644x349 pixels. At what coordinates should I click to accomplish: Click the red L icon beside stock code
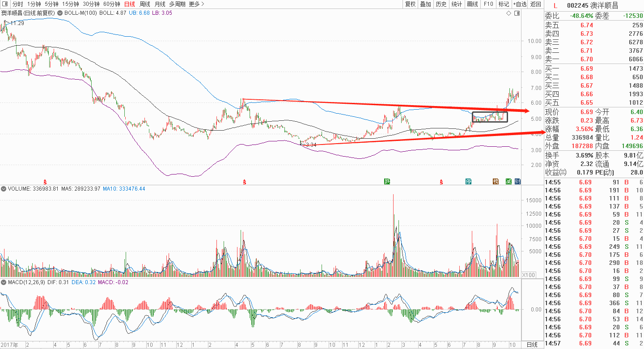(x=555, y=6)
